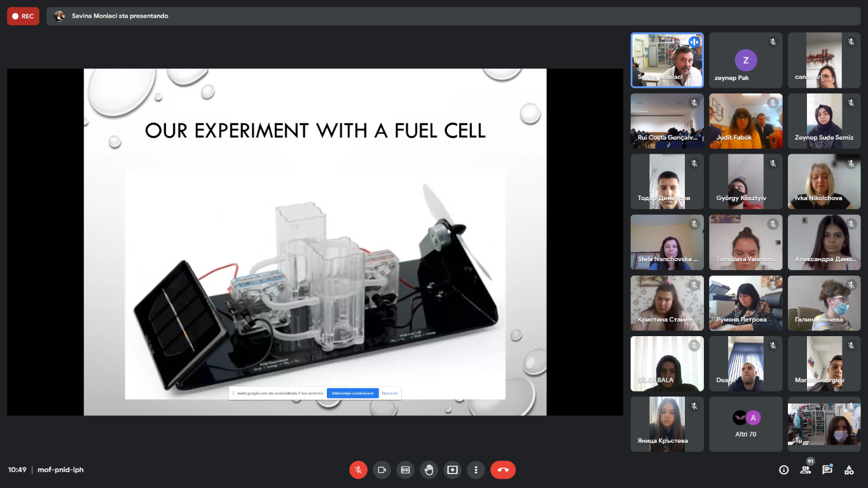Viewport: 868px width, 488px height.
Task: Expand the Altri 70 participants tile
Action: coord(745,424)
